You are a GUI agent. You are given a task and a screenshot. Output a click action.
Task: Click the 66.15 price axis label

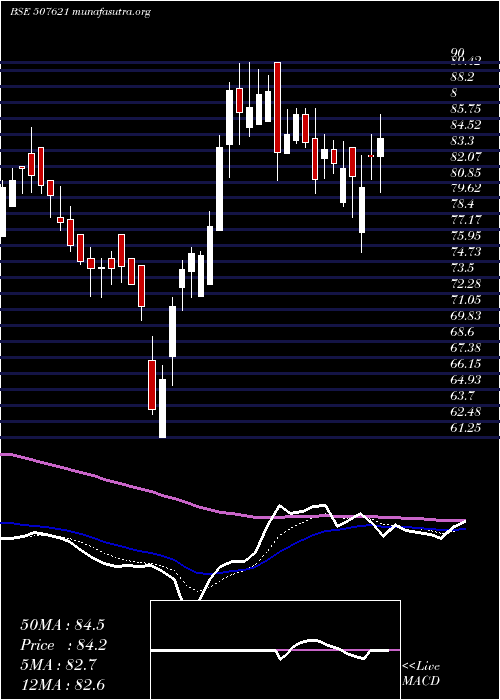[x=466, y=364]
